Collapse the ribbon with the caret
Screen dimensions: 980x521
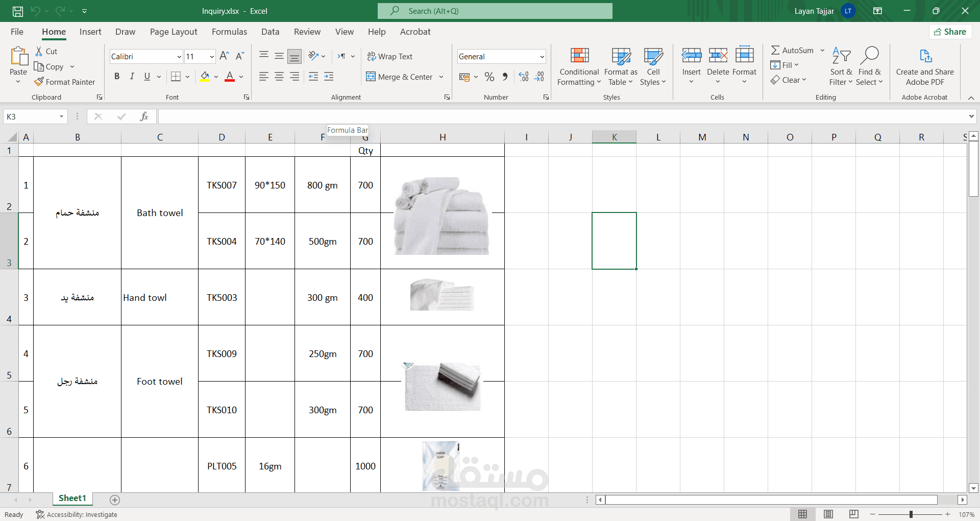pos(971,98)
